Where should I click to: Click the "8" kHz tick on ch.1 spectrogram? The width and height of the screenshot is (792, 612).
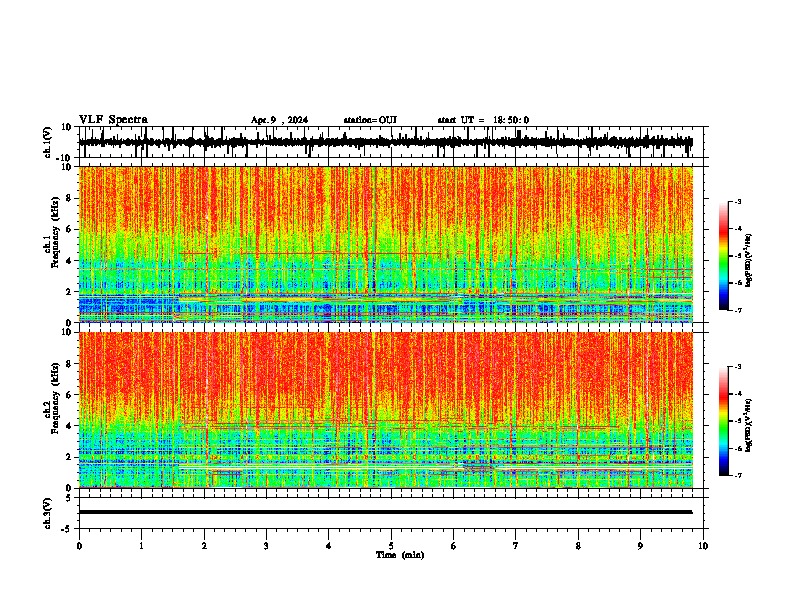[x=71, y=198]
